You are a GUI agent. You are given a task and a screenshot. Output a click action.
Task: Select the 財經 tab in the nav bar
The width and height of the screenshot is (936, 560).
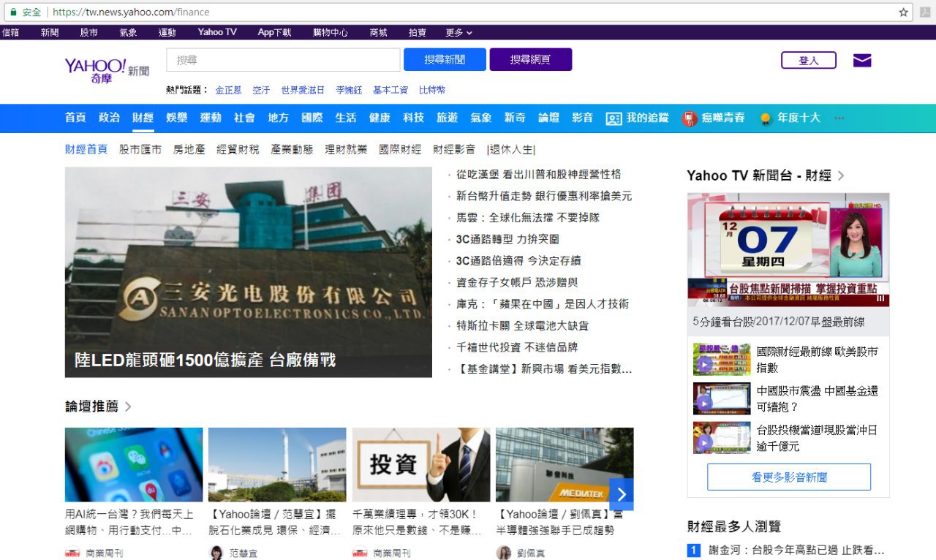click(x=143, y=118)
